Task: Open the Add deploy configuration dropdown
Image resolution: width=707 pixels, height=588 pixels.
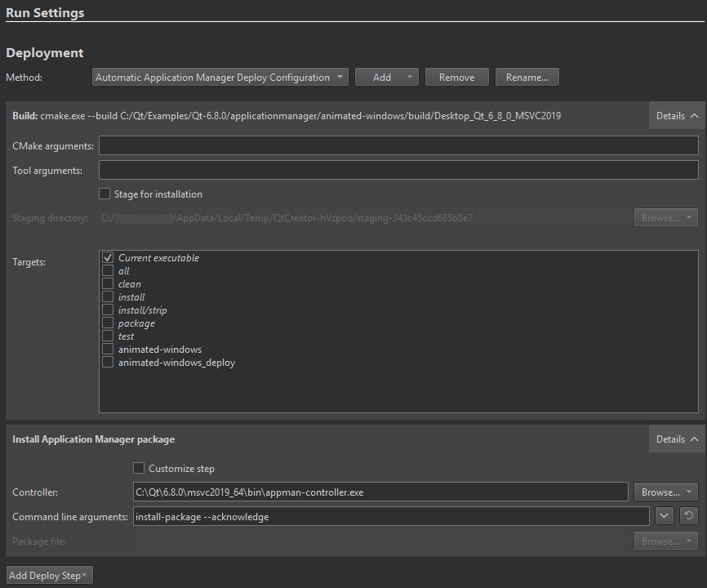Action: click(x=386, y=78)
